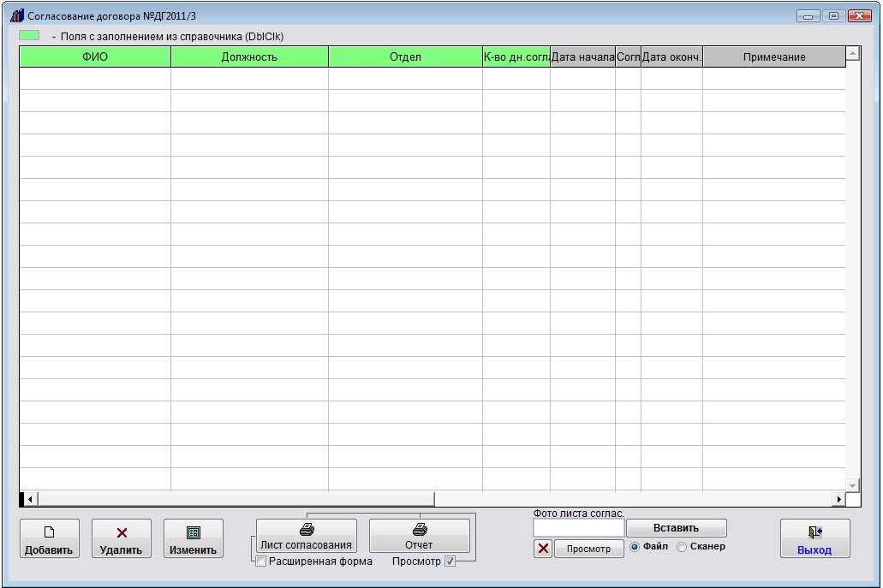Viewport: 883px width, 588px height.
Task: Maximize the Согласование договора window
Action: 833,16
